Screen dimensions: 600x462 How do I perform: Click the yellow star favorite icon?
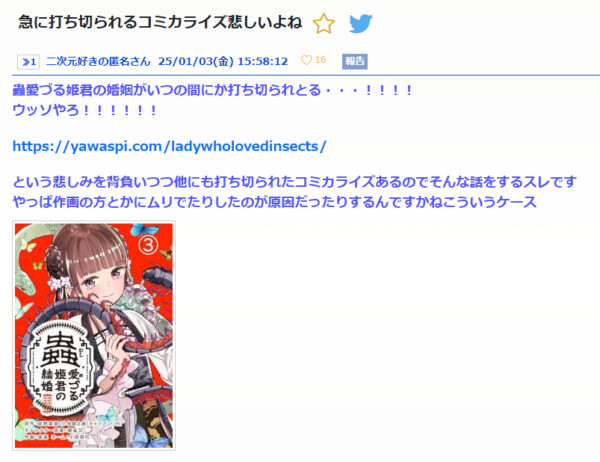[x=324, y=24]
